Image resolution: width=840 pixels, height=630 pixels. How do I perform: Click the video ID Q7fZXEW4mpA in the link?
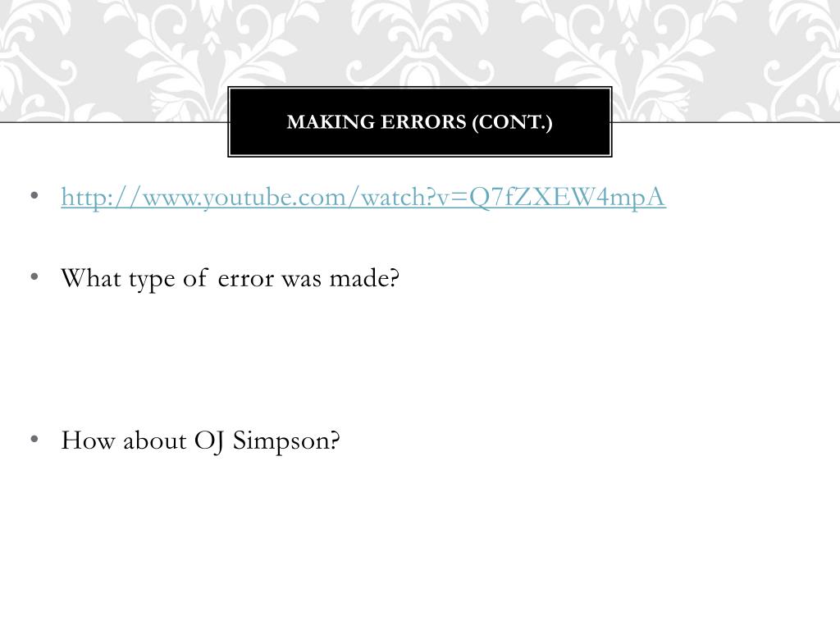click(x=568, y=198)
